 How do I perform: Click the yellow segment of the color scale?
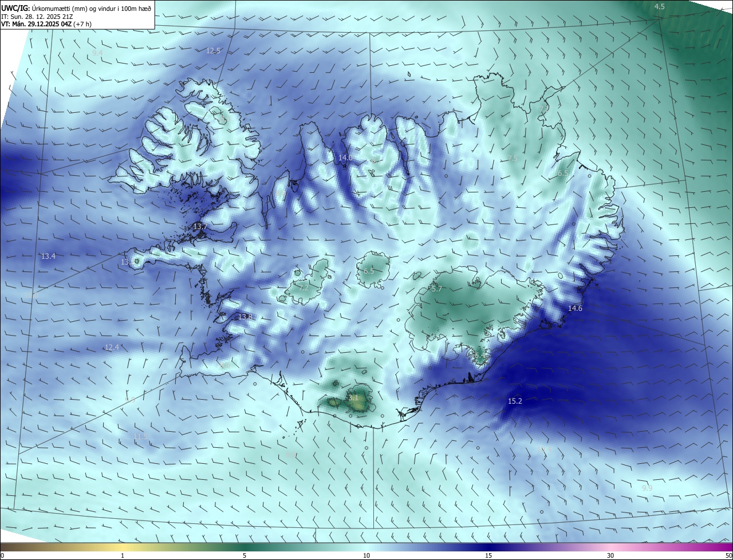123,547
